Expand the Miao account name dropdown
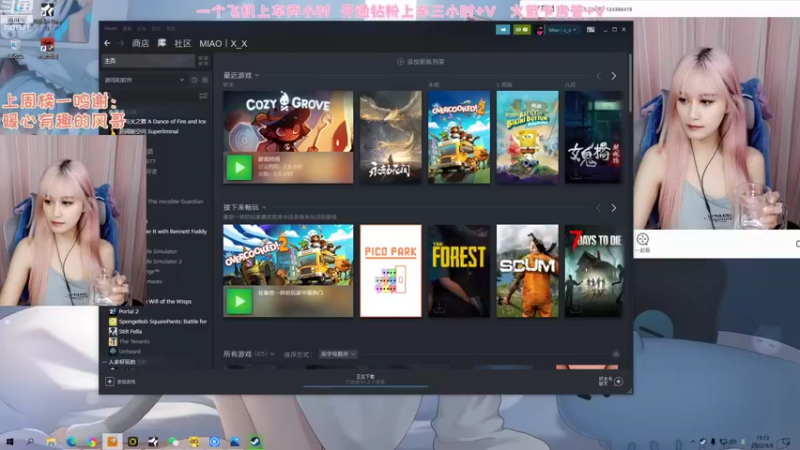This screenshot has width=800, height=450. (563, 30)
